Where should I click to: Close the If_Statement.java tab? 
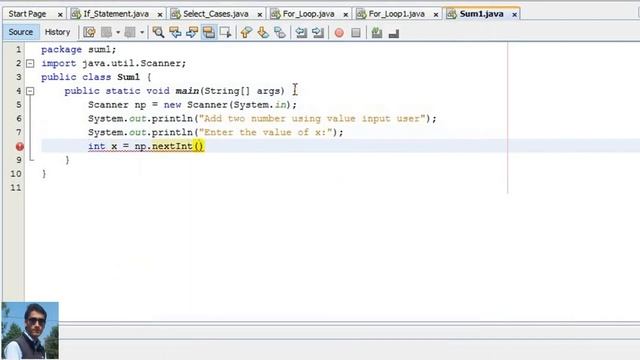[x=160, y=14]
